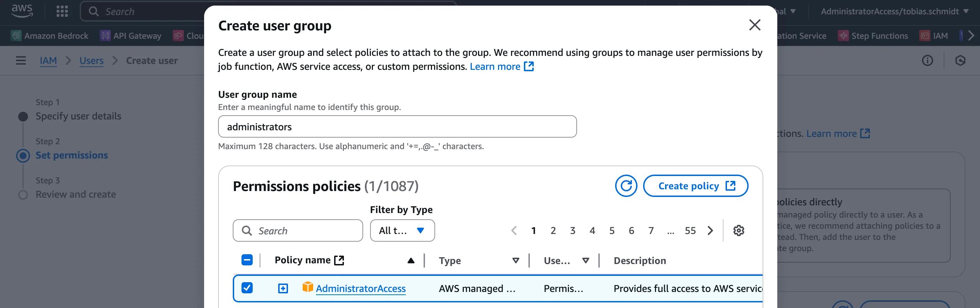Open the Type column filter arrow
Image resolution: width=980 pixels, height=308 pixels.
tap(516, 261)
